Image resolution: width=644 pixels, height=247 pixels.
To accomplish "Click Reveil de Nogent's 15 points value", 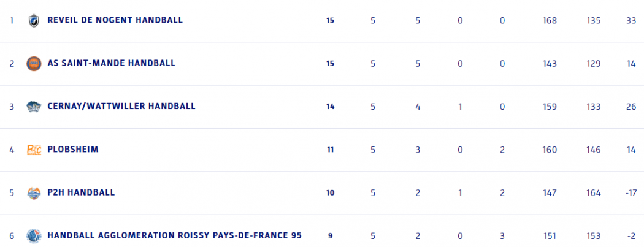I will (330, 21).
